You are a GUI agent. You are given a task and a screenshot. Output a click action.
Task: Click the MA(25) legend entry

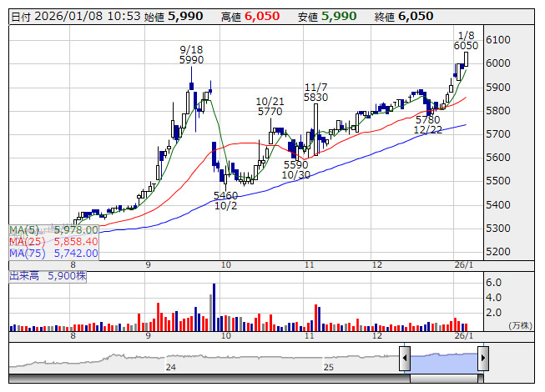(53, 241)
